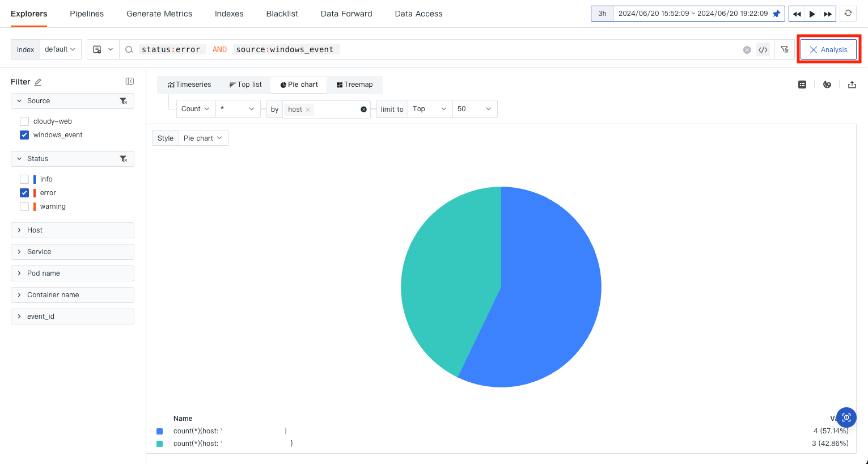
Task: Step the time range forward
Action: coord(828,14)
